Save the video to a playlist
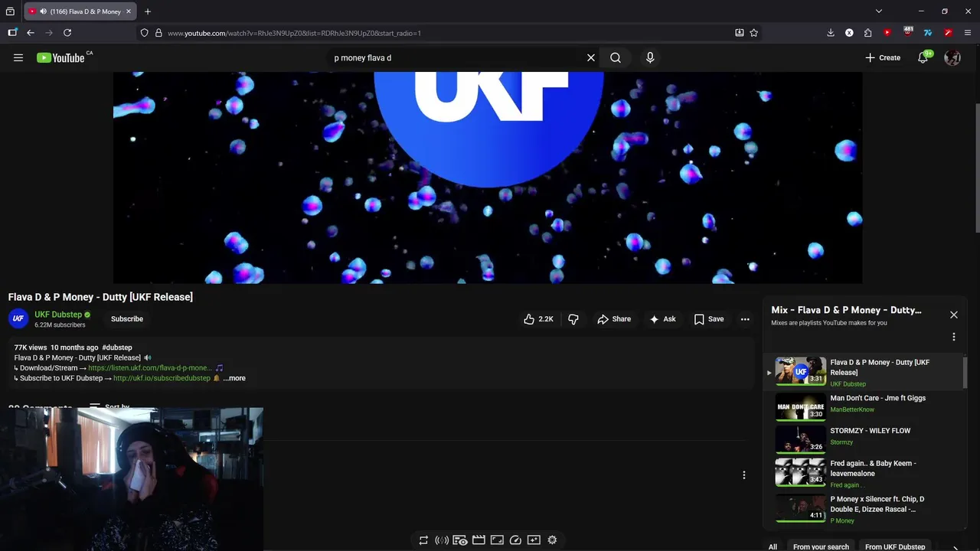The height and width of the screenshot is (551, 980). [708, 319]
